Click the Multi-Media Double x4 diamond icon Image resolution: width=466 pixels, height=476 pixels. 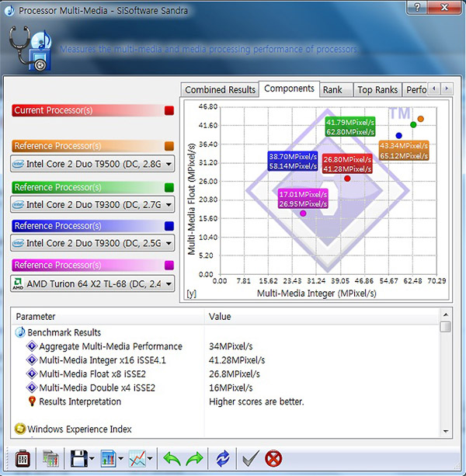[x=32, y=387]
